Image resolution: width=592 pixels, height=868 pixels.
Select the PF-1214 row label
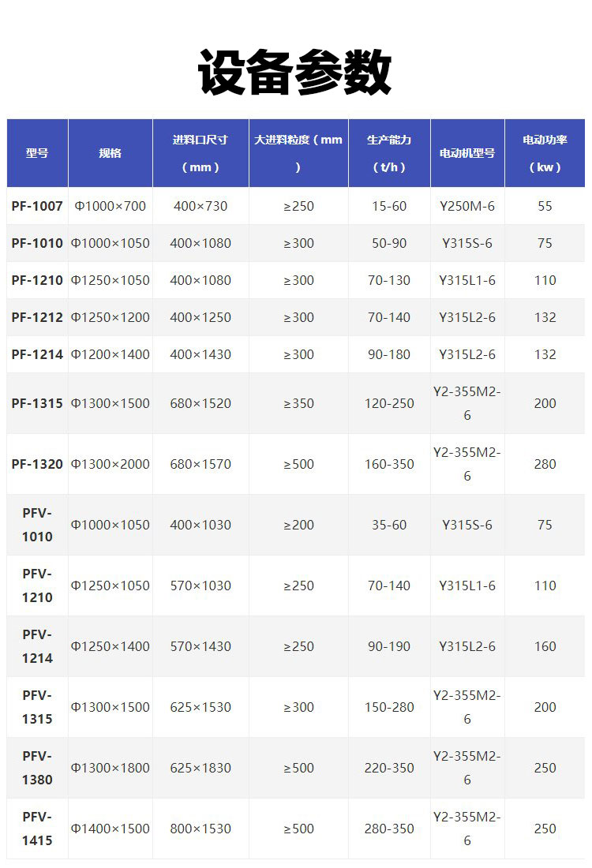pos(37,354)
